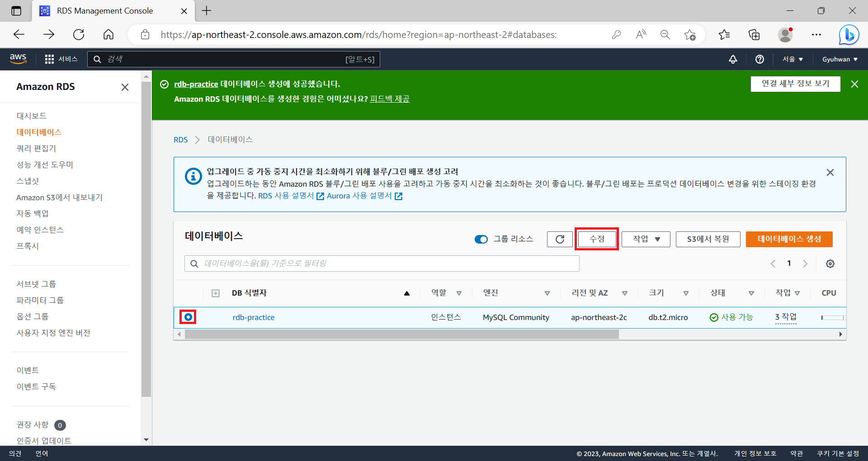This screenshot has width=868, height=461.
Task: Open browser settings and more menu
Action: 816,34
